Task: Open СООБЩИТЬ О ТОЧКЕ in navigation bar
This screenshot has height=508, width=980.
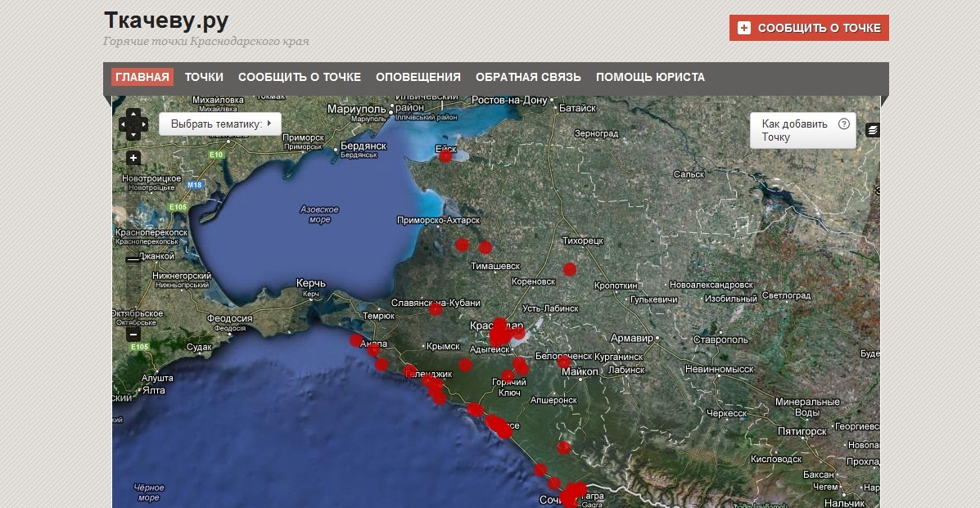Action: pyautogui.click(x=300, y=78)
